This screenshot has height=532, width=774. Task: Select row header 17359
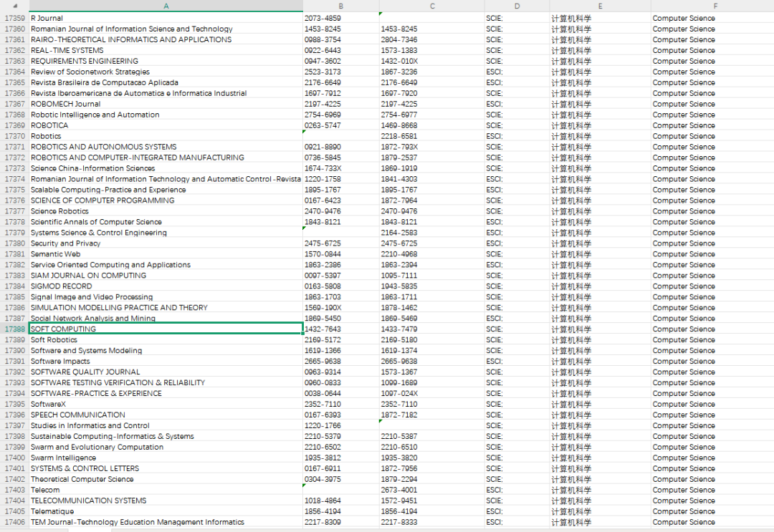pos(14,18)
